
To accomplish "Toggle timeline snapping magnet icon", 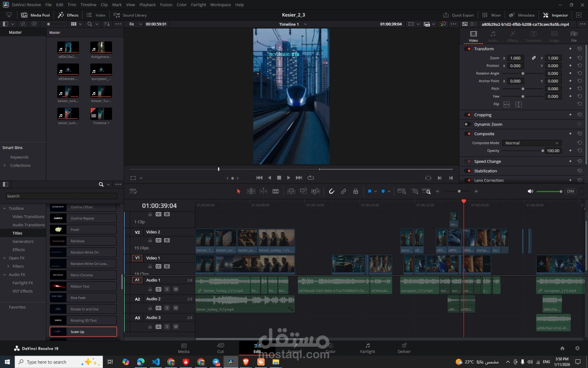I will click(332, 191).
